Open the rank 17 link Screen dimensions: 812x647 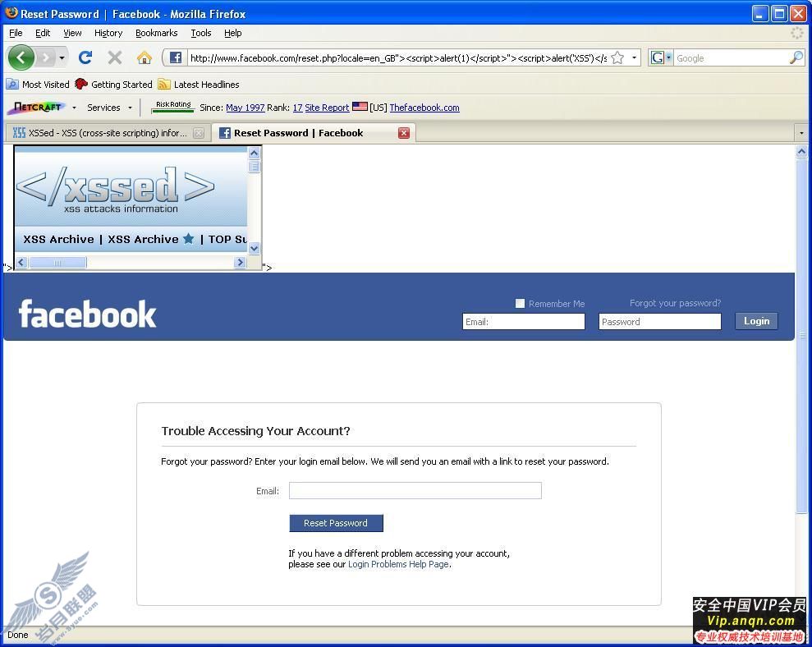click(x=297, y=108)
